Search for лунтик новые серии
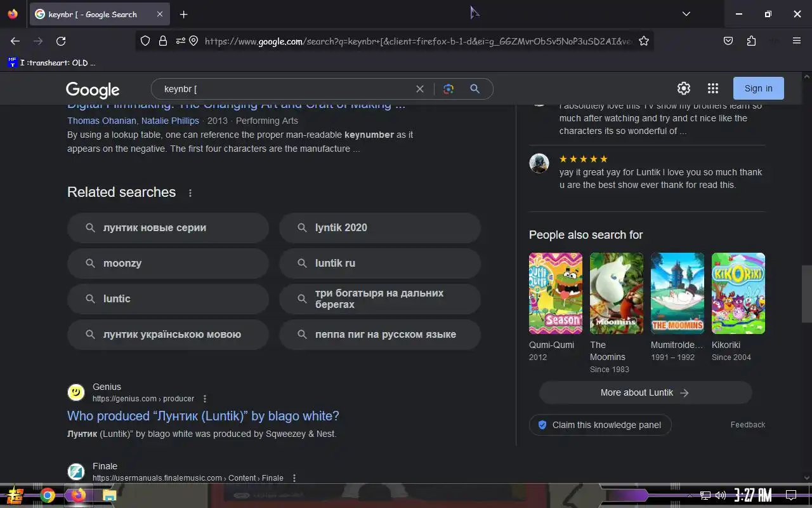The image size is (812, 508). (x=168, y=227)
